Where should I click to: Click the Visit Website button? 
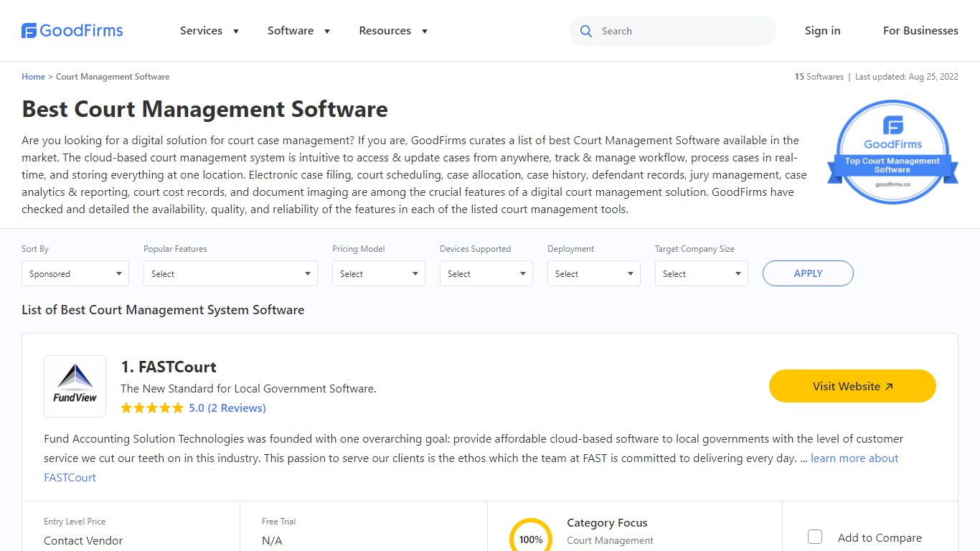pos(852,386)
